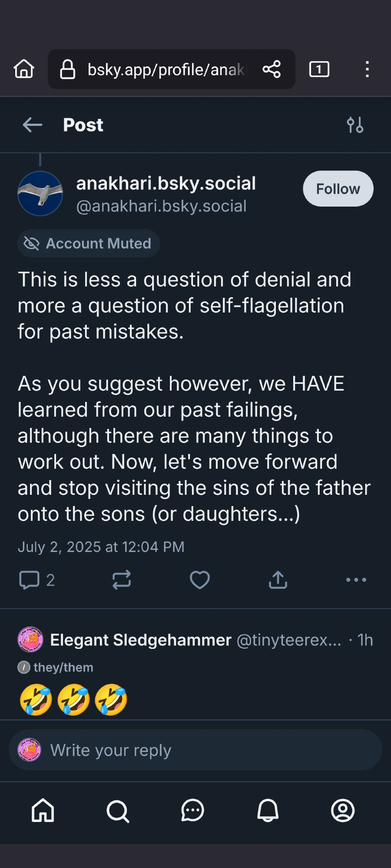Image resolution: width=391 pixels, height=868 pixels.
Task: Tap the Account Muted label
Action: pos(89,243)
